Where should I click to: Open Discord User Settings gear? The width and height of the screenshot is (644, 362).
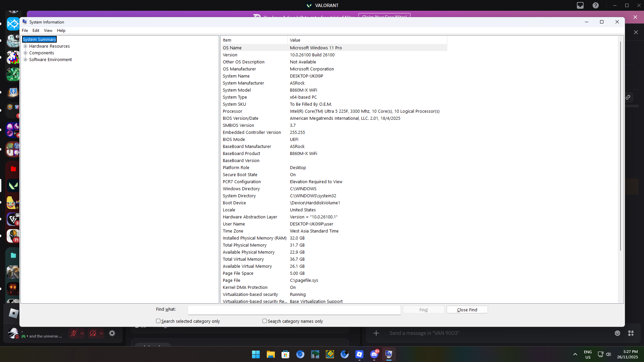tap(112, 333)
